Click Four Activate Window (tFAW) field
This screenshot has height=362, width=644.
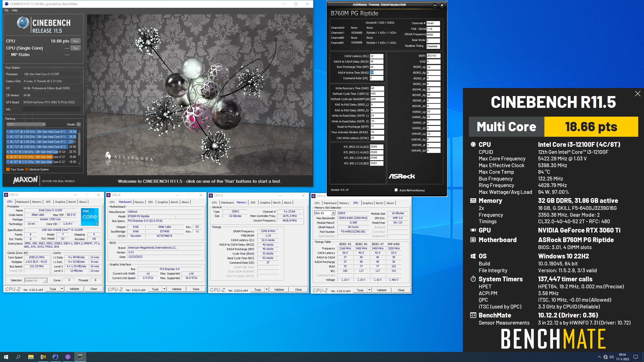coord(377,132)
